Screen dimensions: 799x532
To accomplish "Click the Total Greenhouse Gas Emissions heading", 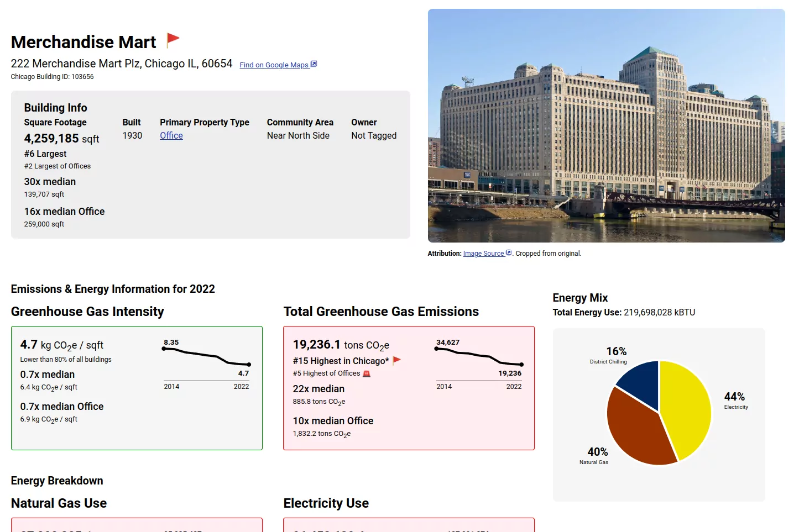I will click(381, 312).
